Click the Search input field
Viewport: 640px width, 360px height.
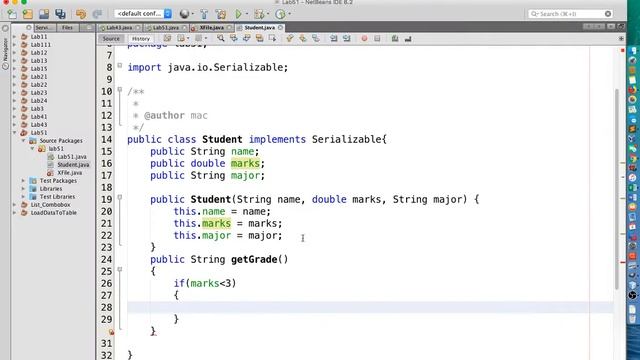coord(571,14)
